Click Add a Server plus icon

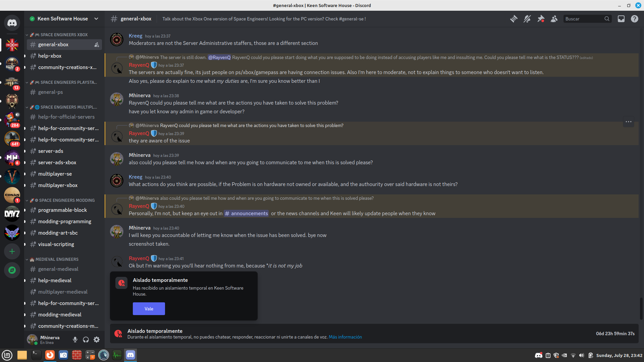[12, 251]
